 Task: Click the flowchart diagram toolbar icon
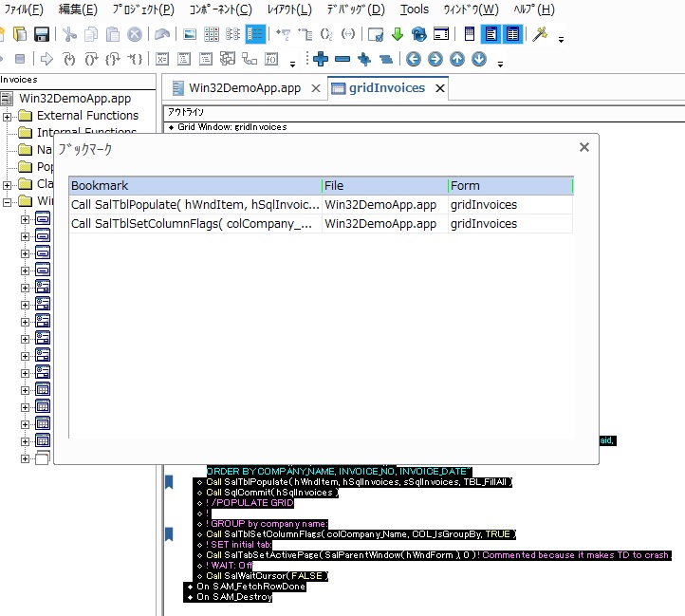coord(250,59)
